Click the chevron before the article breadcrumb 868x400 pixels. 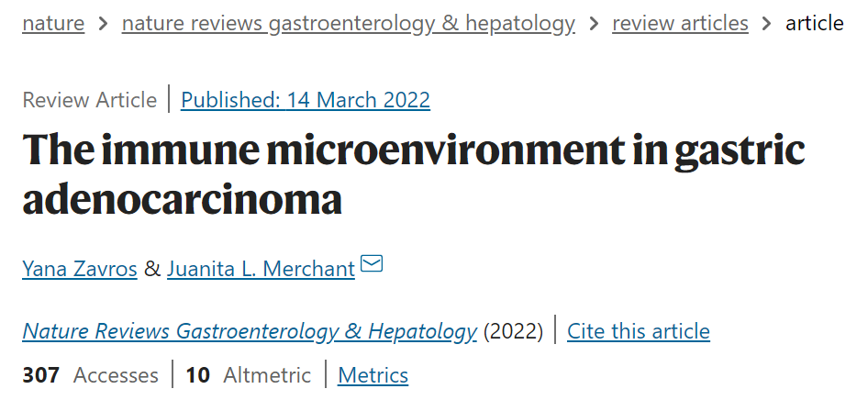767,24
